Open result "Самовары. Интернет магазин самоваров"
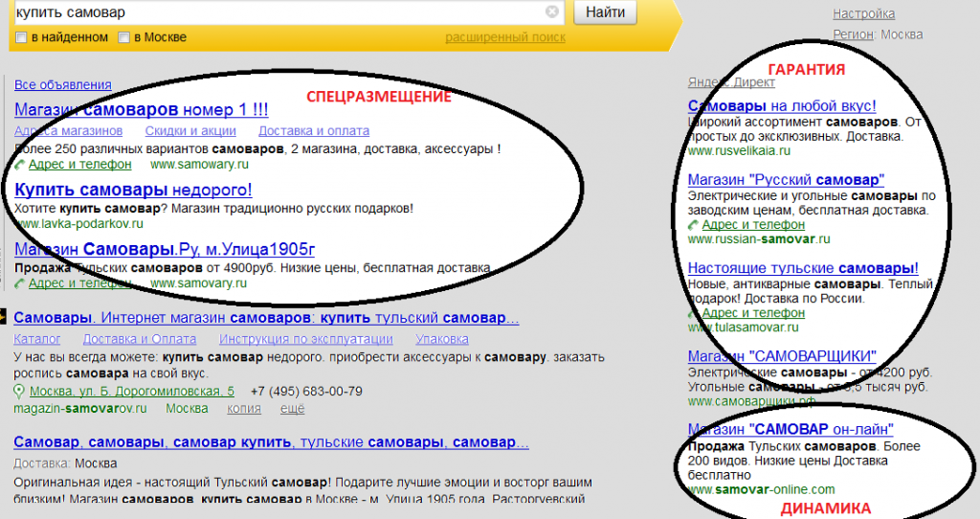This screenshot has height=519, width=980. pos(266,318)
